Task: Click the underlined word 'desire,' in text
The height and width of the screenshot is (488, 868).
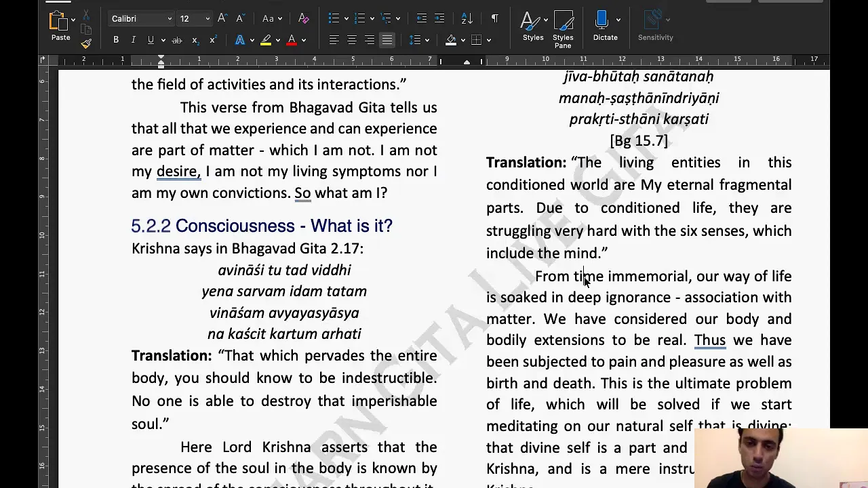Action: point(178,171)
